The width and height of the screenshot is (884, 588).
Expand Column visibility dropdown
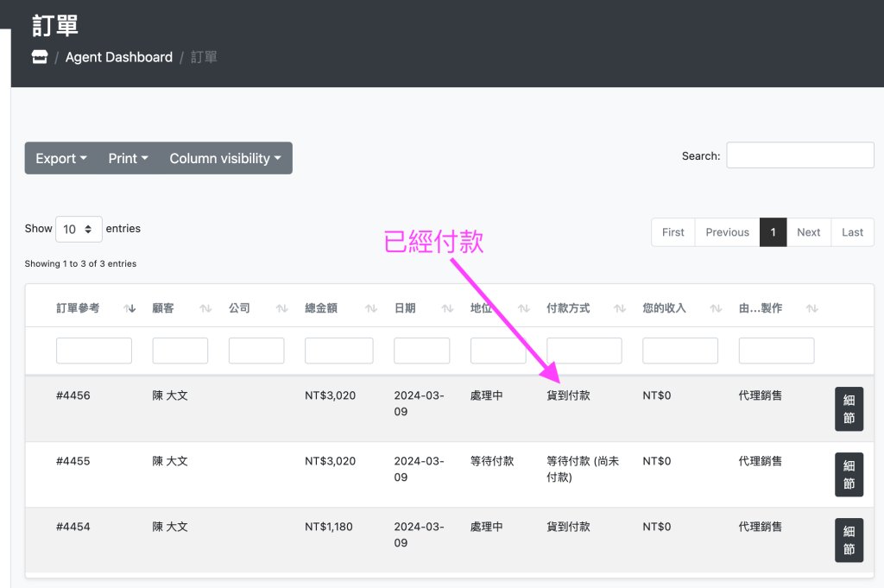225,158
